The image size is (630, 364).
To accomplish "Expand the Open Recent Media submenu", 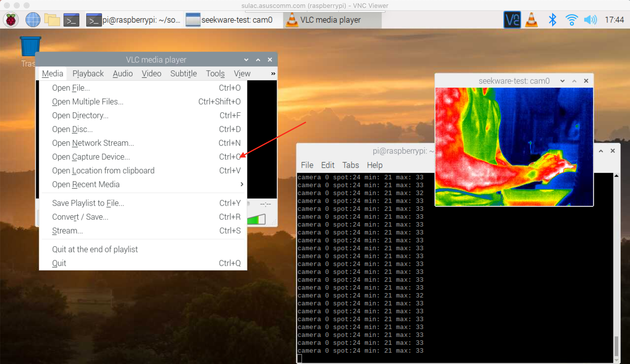I will pyautogui.click(x=143, y=184).
